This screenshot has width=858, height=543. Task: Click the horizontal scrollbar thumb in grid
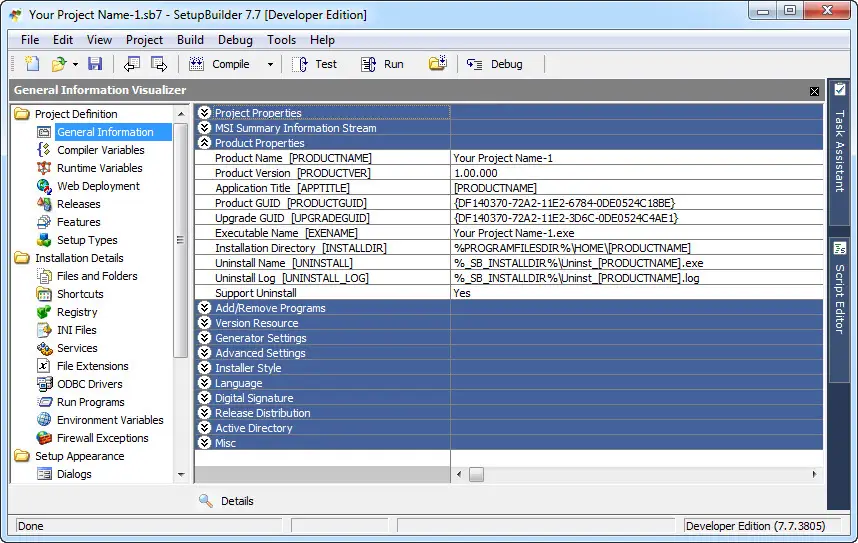click(x=477, y=475)
